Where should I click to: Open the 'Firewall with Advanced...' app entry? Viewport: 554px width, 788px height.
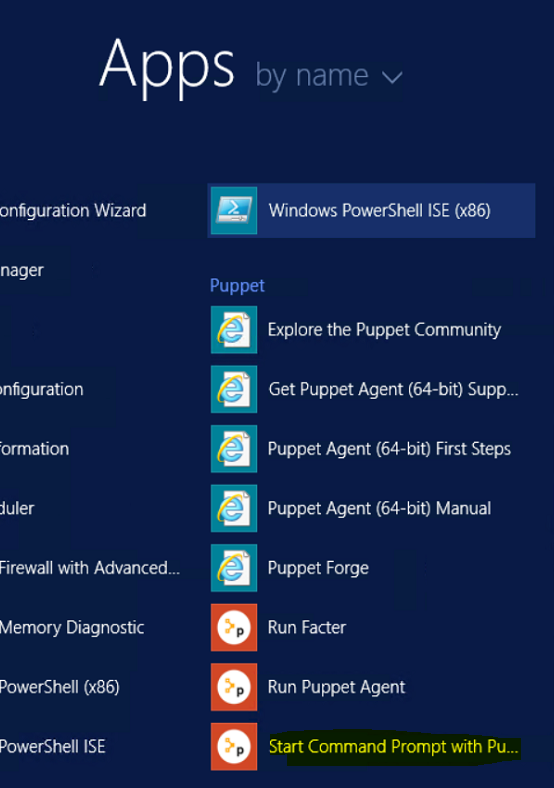(x=90, y=568)
